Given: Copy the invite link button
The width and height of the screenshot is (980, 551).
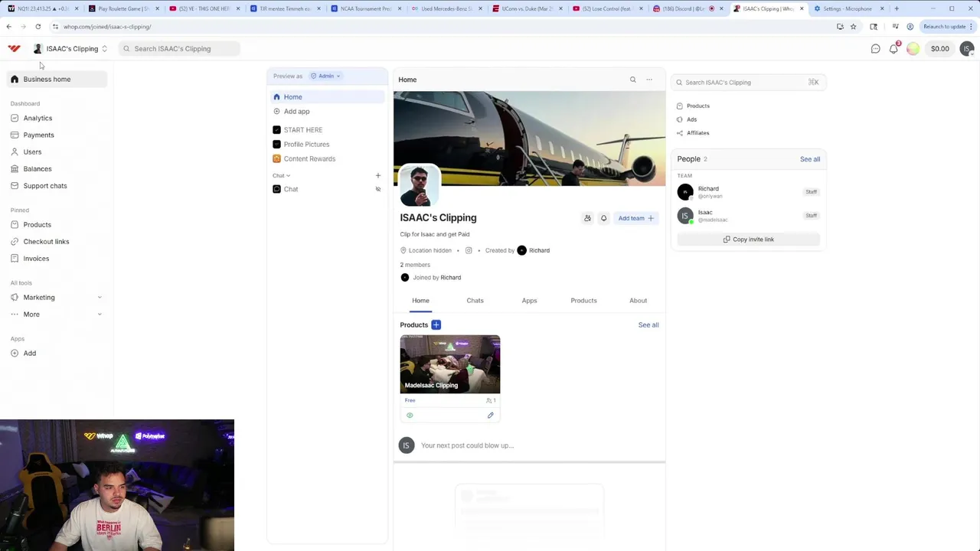Looking at the screenshot, I should [748, 240].
